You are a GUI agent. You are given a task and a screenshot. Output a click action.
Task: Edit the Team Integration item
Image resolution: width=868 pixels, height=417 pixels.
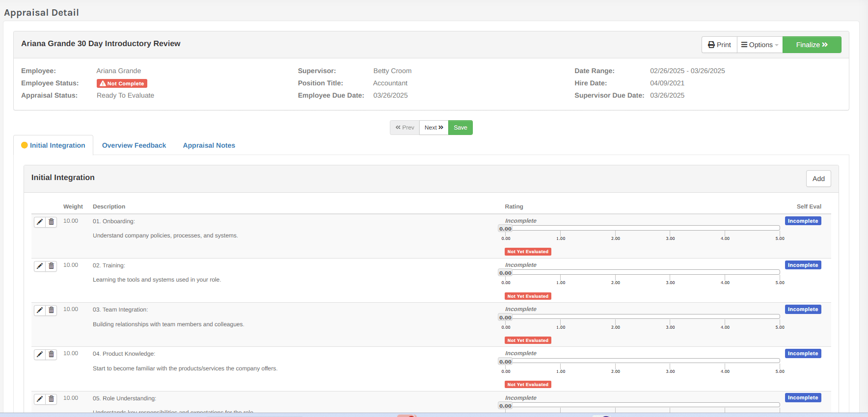click(40, 310)
